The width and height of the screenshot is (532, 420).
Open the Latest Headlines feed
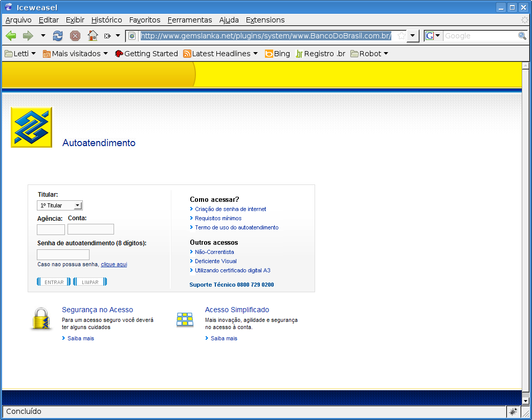click(x=220, y=54)
